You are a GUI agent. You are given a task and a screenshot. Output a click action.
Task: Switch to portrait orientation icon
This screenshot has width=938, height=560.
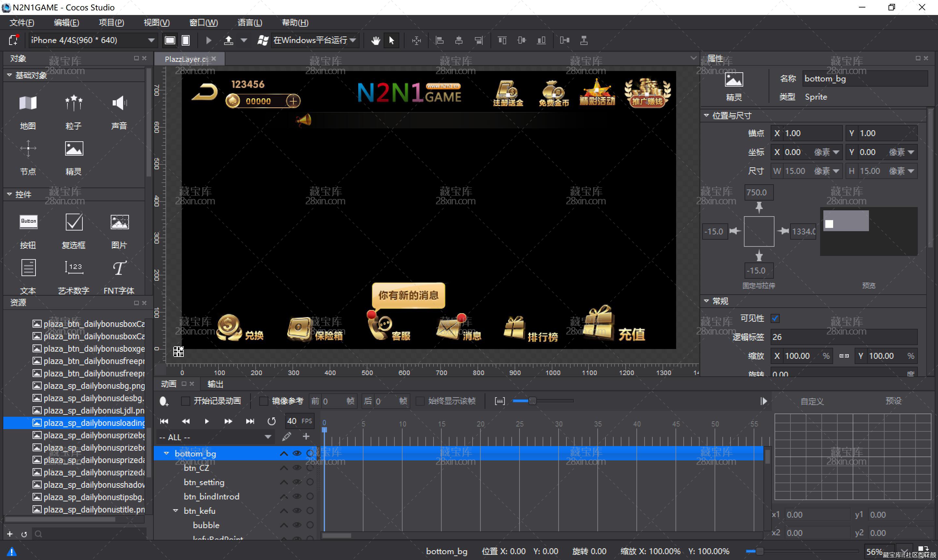[x=186, y=40]
